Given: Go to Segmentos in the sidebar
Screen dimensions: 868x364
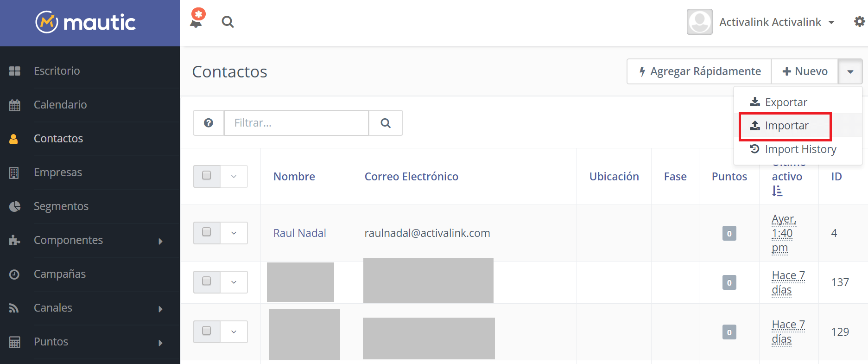Looking at the screenshot, I should [61, 206].
